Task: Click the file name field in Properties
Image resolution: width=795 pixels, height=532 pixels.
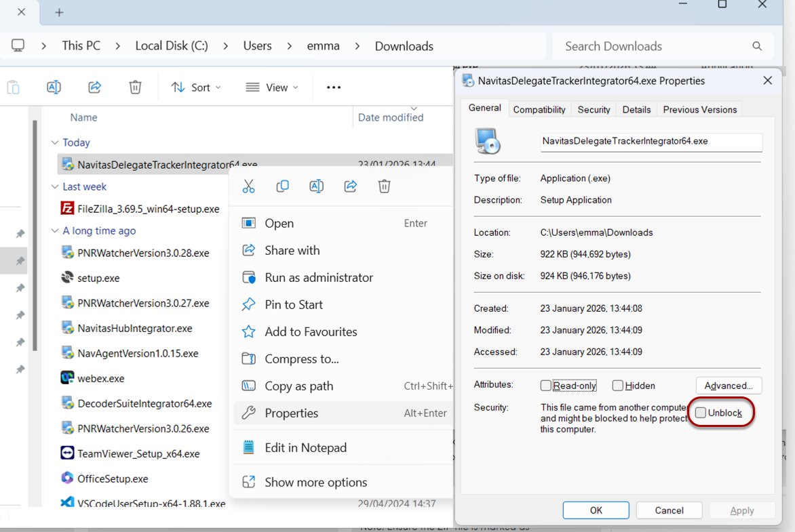Action: click(x=651, y=142)
